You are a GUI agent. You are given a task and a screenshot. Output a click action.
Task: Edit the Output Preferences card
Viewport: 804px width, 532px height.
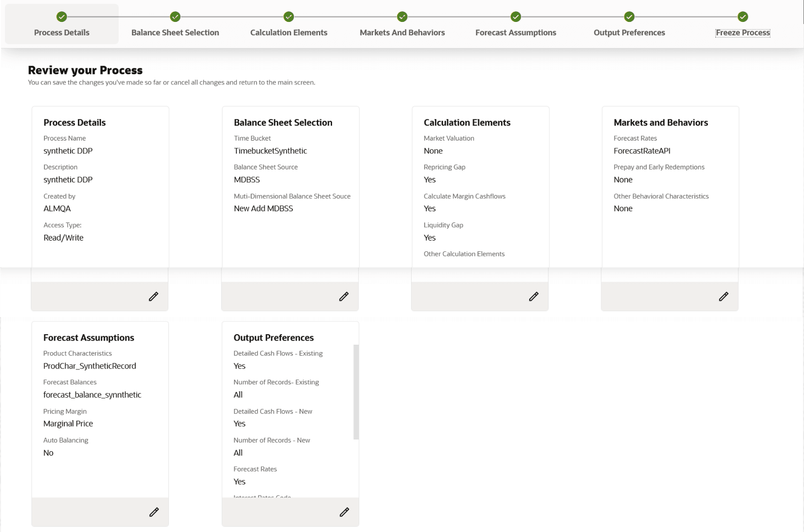344,512
